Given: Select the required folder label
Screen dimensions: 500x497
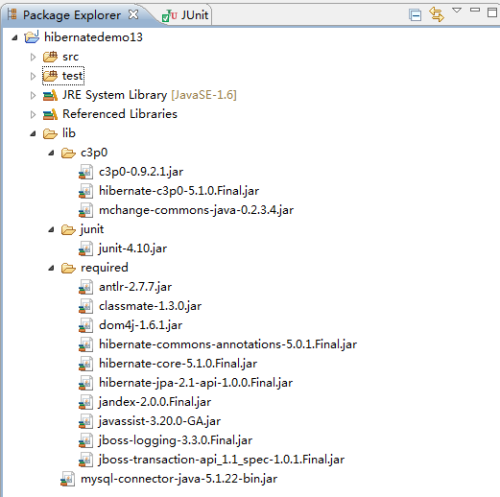Looking at the screenshot, I should tap(104, 268).
